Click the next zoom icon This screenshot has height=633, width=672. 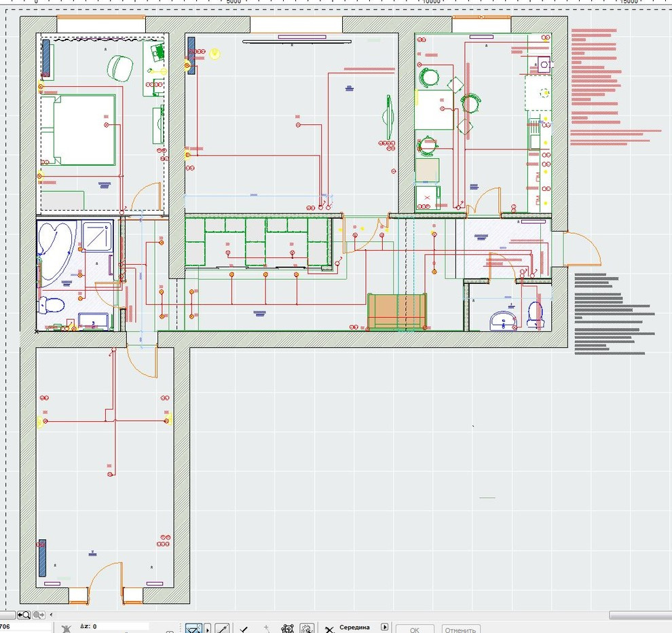(38, 615)
